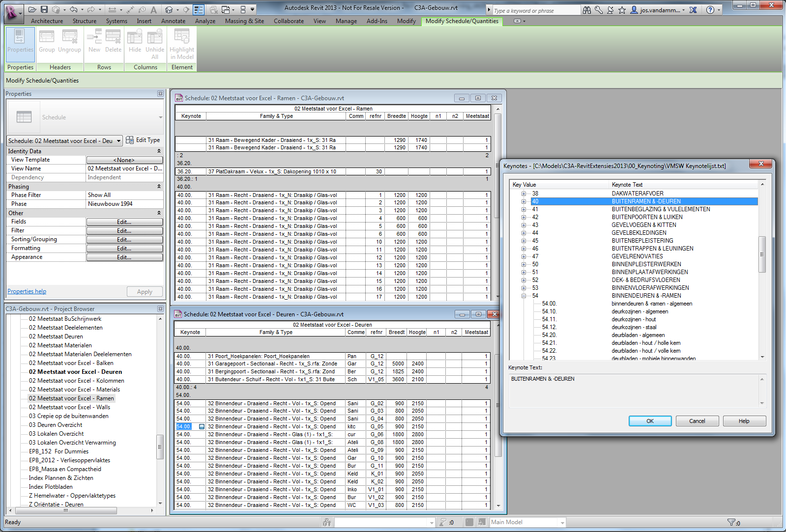
Task: Click the Help question mark icon
Action: coord(710,10)
